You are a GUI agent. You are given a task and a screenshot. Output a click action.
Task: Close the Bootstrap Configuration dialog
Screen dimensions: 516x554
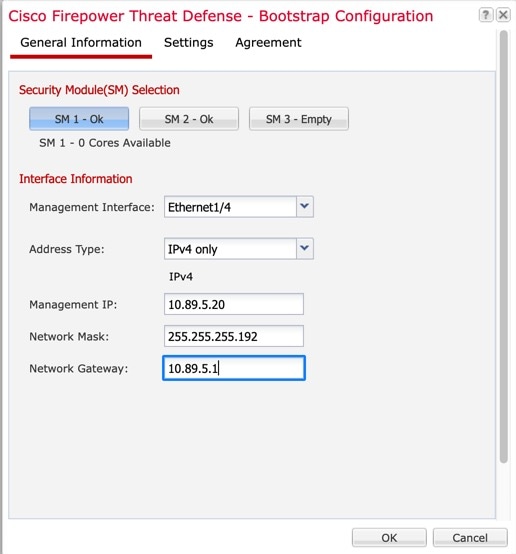[x=503, y=15]
